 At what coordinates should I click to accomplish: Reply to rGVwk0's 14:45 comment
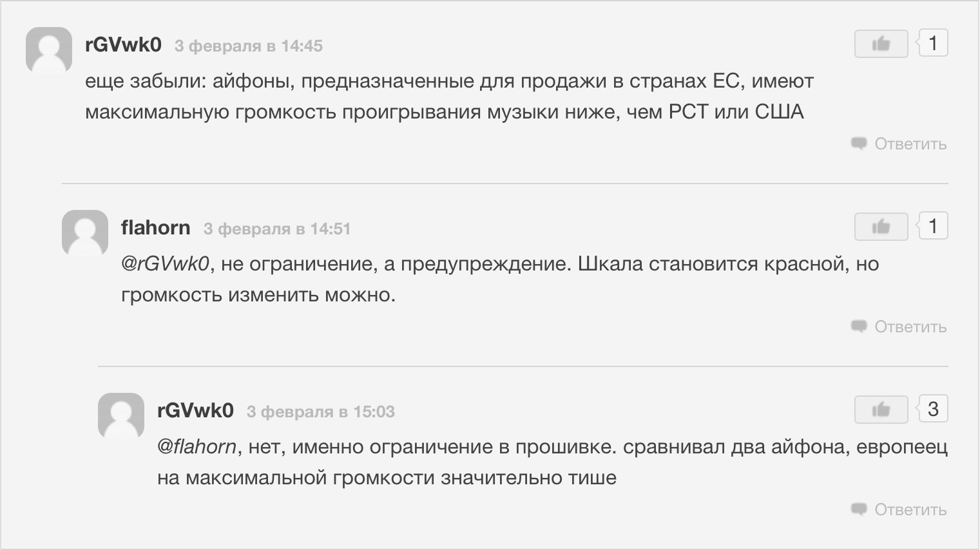point(899,144)
